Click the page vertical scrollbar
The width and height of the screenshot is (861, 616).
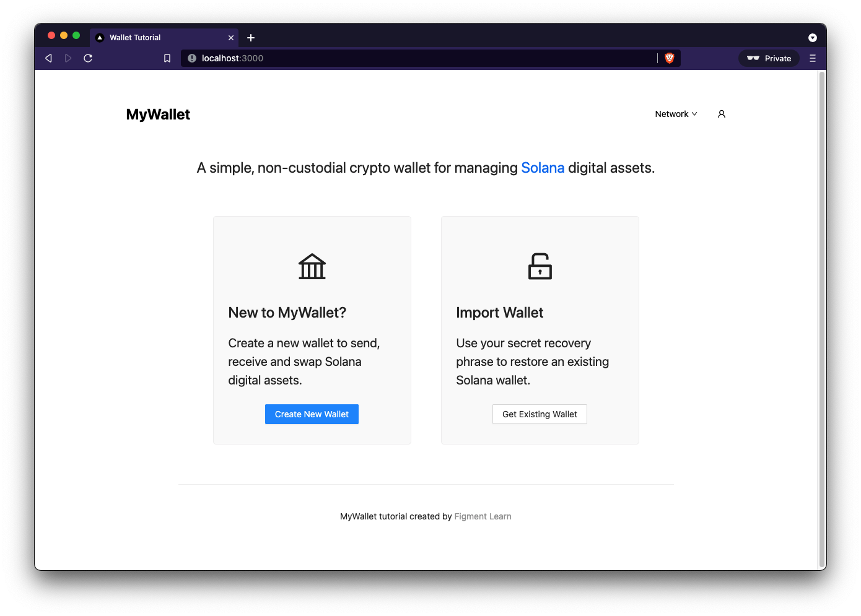(x=822, y=319)
